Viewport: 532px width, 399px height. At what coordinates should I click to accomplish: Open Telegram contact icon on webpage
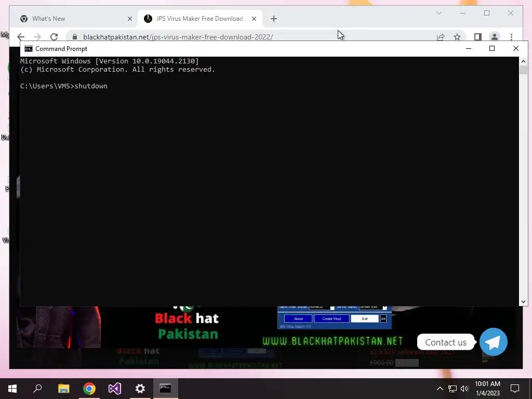[494, 342]
